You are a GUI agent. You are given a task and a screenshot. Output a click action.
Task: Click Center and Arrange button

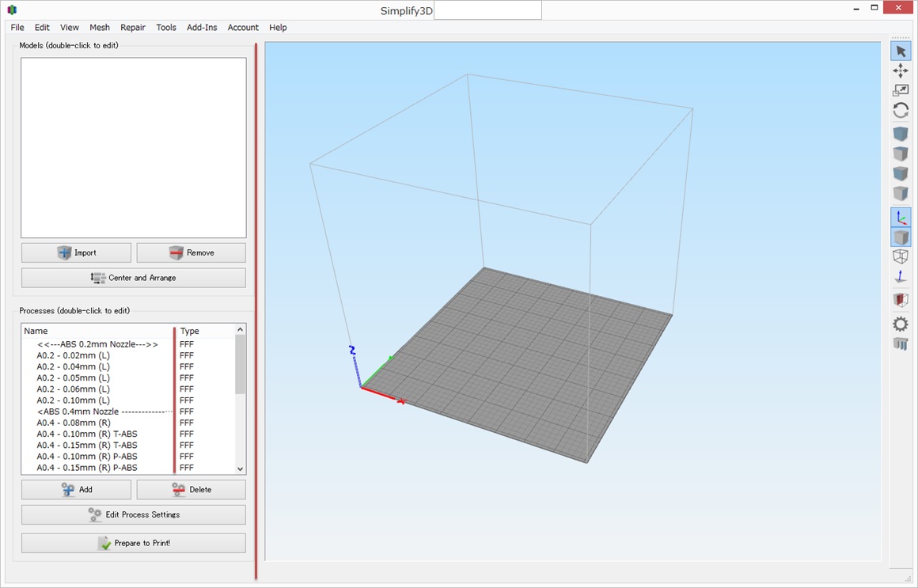click(134, 279)
